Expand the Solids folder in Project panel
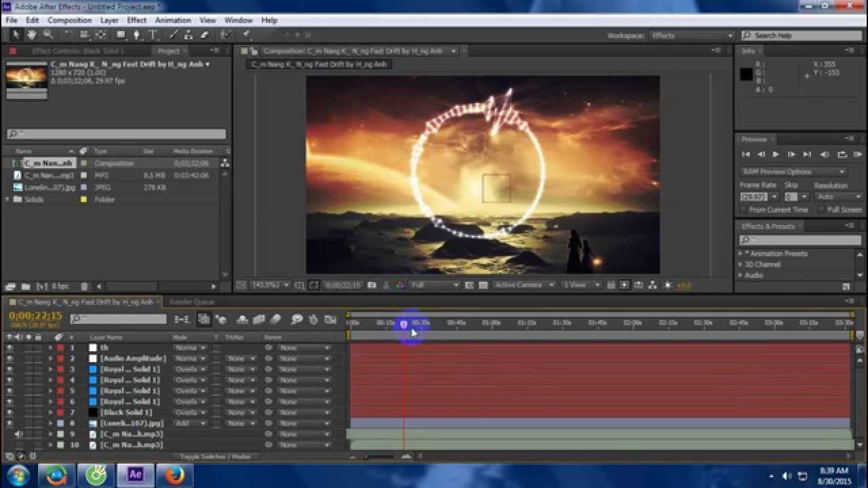868x488 pixels. click(x=8, y=200)
